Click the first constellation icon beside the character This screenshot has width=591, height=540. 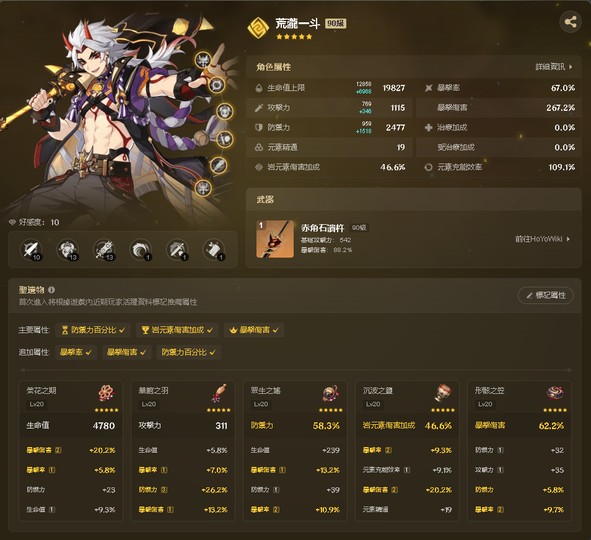click(x=204, y=60)
